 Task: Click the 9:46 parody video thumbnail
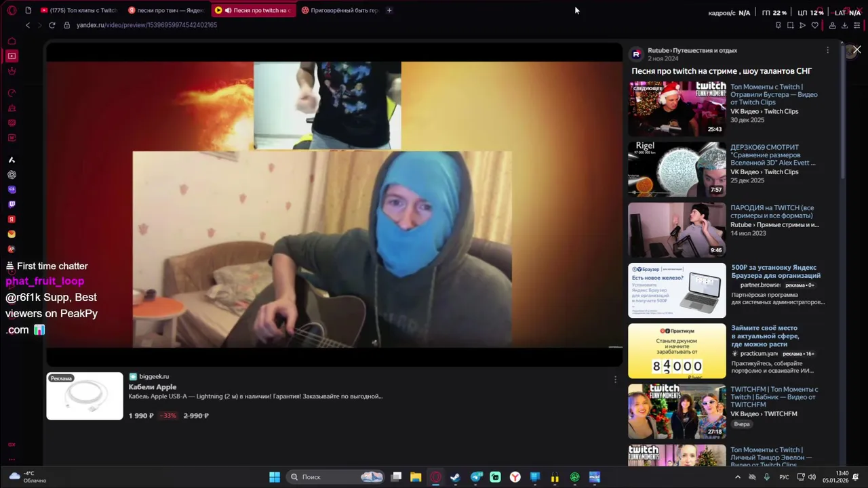pos(677,230)
